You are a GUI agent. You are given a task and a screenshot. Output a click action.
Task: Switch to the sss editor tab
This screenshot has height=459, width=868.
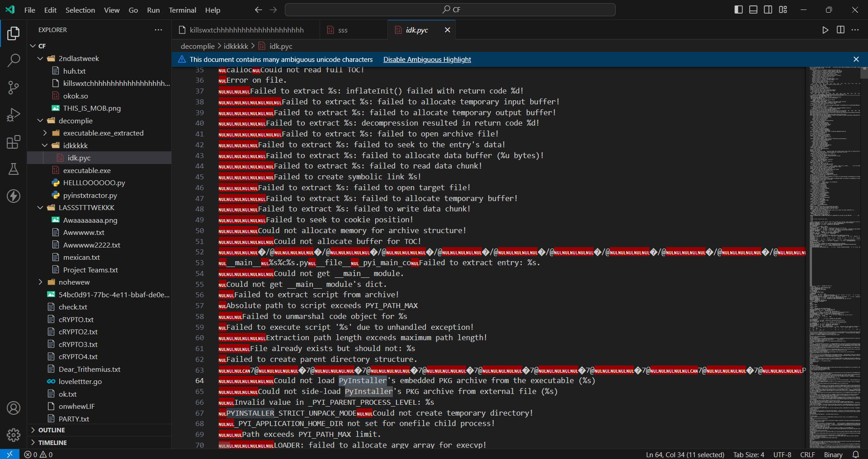343,30
